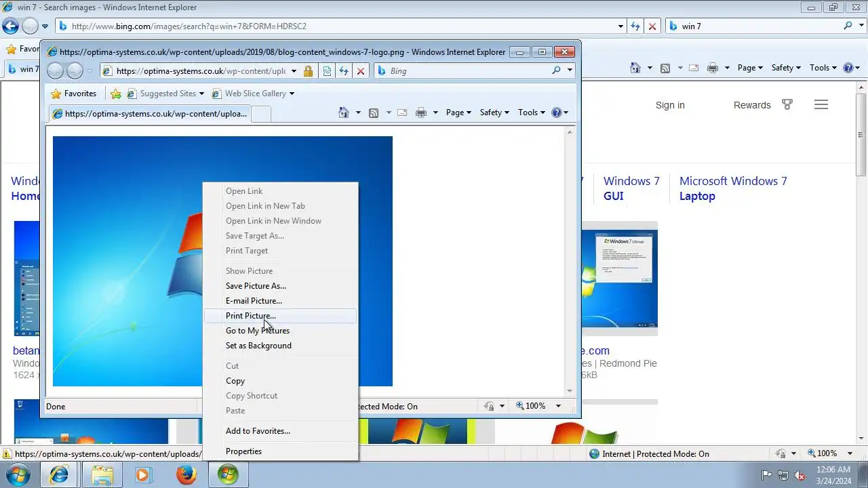This screenshot has width=868, height=488.
Task: Click Help icon in popup command bar
Action: click(x=557, y=113)
